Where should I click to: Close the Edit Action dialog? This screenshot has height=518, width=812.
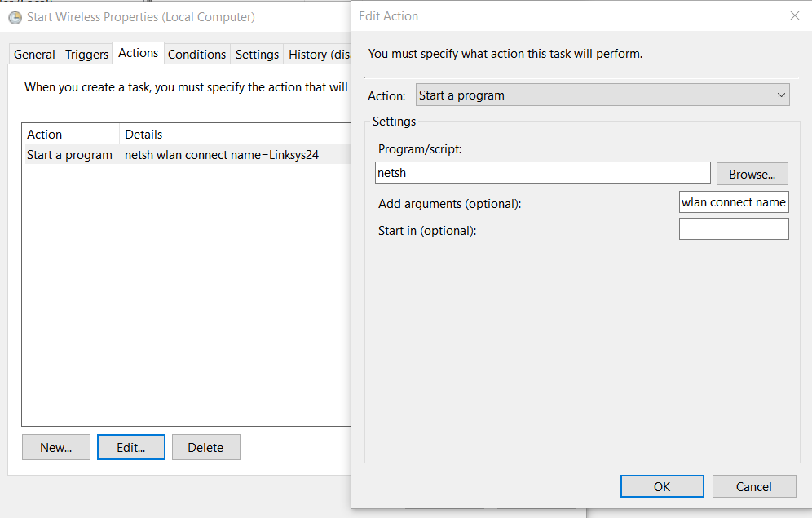click(795, 15)
